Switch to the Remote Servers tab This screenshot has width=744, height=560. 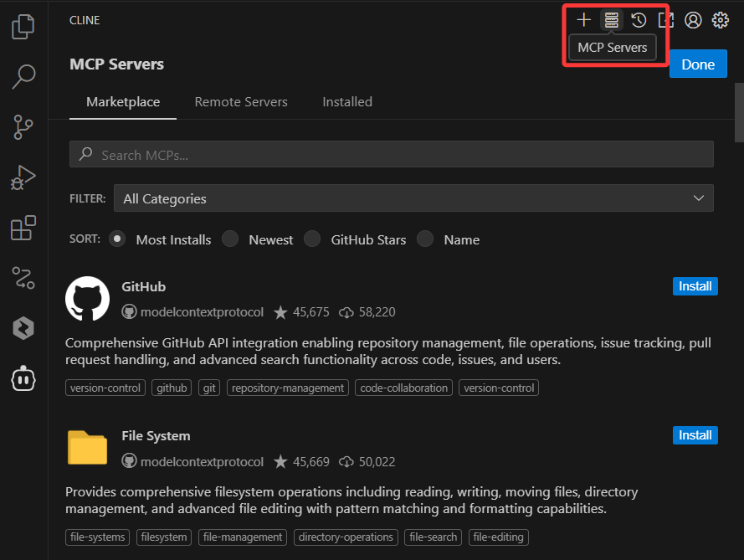[x=241, y=102]
